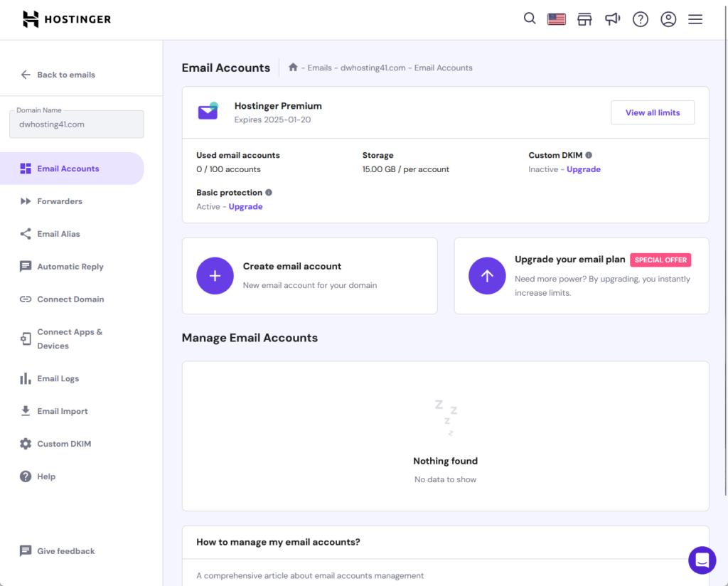The image size is (728, 586).
Task: Change language via US flag icon
Action: click(556, 19)
